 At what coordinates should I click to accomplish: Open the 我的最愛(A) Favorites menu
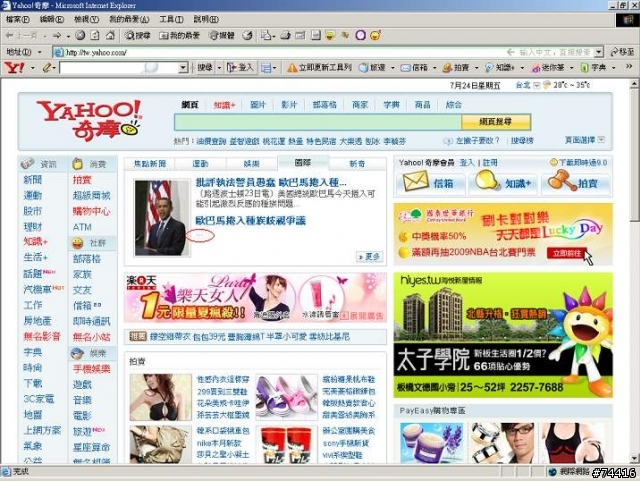click(129, 20)
